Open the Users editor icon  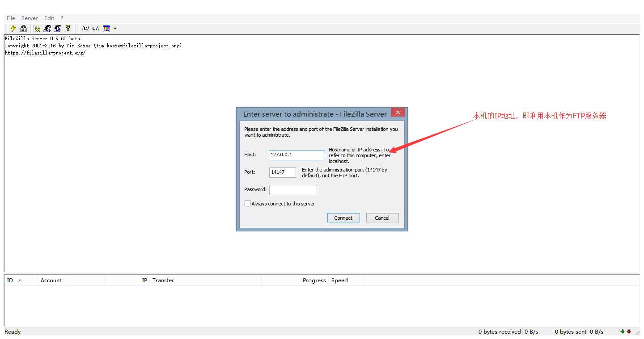47,29
